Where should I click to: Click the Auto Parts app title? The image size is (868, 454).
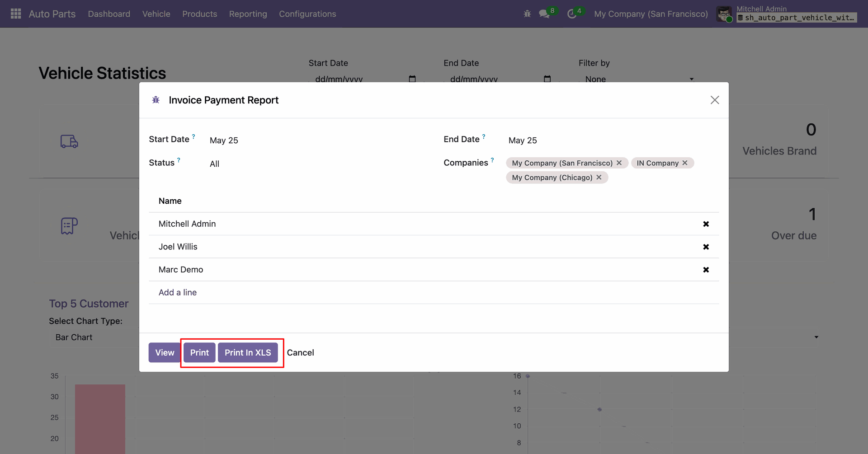[52, 14]
